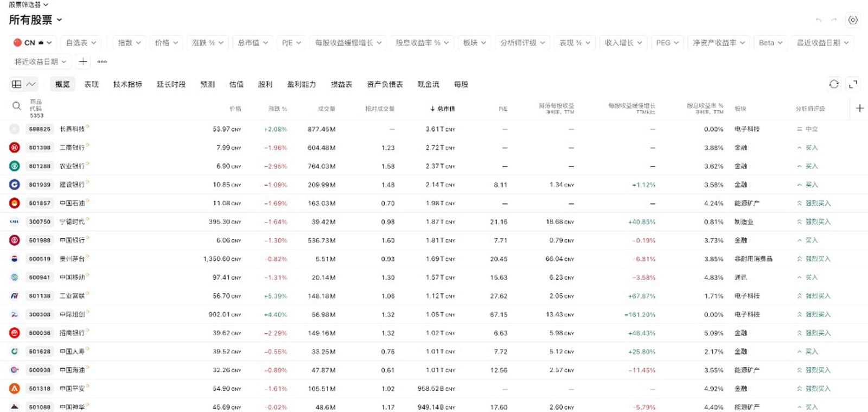Viewport: 868px width, 412px height.
Task: Click market cap 958.62 B value
Action: tap(436, 389)
